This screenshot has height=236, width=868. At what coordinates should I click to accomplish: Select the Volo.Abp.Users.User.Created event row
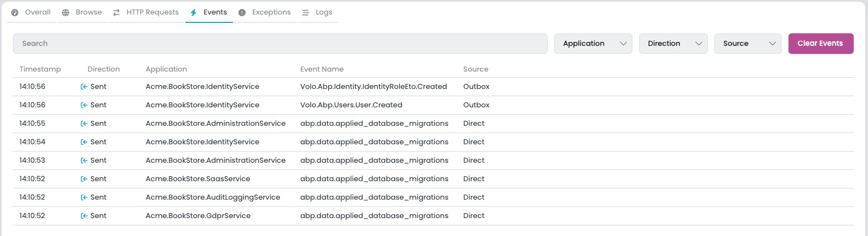351,105
